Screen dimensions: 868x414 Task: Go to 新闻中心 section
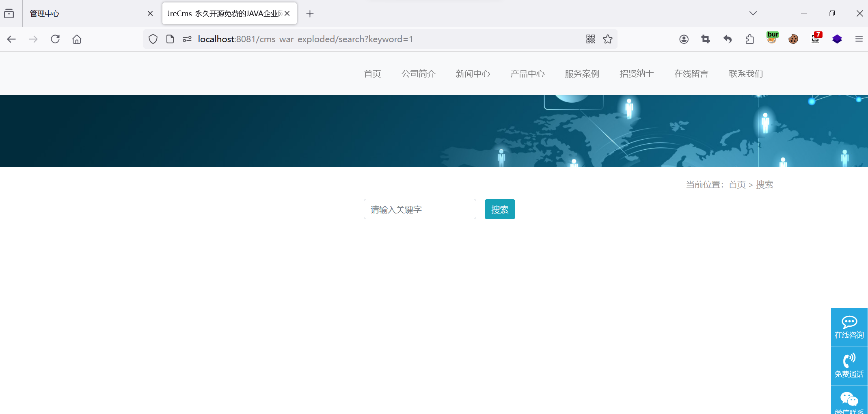click(x=473, y=73)
